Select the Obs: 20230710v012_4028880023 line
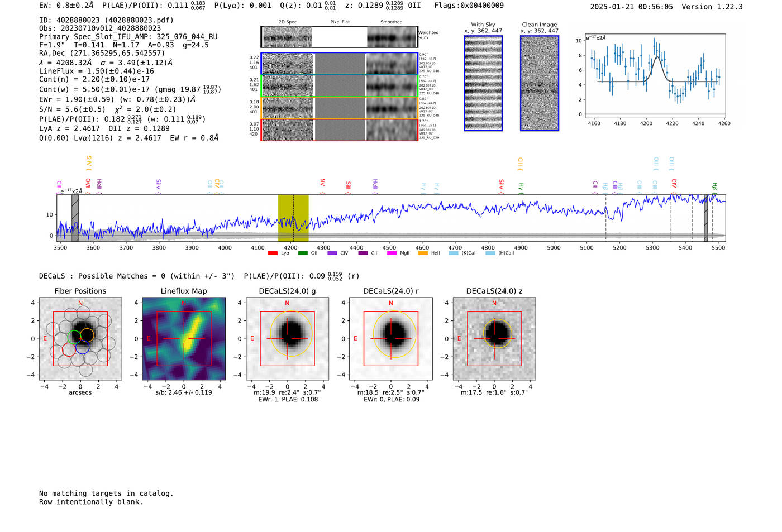The width and height of the screenshot is (782, 532). click(100, 28)
